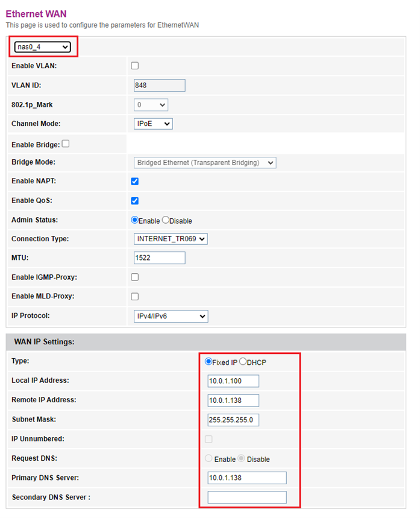Expand the Channel Mode IPoE dropdown

coord(153,124)
